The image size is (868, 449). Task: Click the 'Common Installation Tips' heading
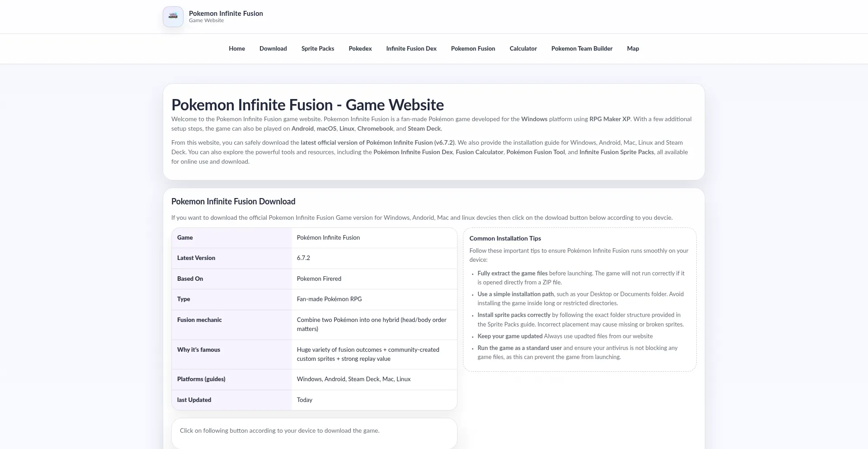(x=505, y=239)
